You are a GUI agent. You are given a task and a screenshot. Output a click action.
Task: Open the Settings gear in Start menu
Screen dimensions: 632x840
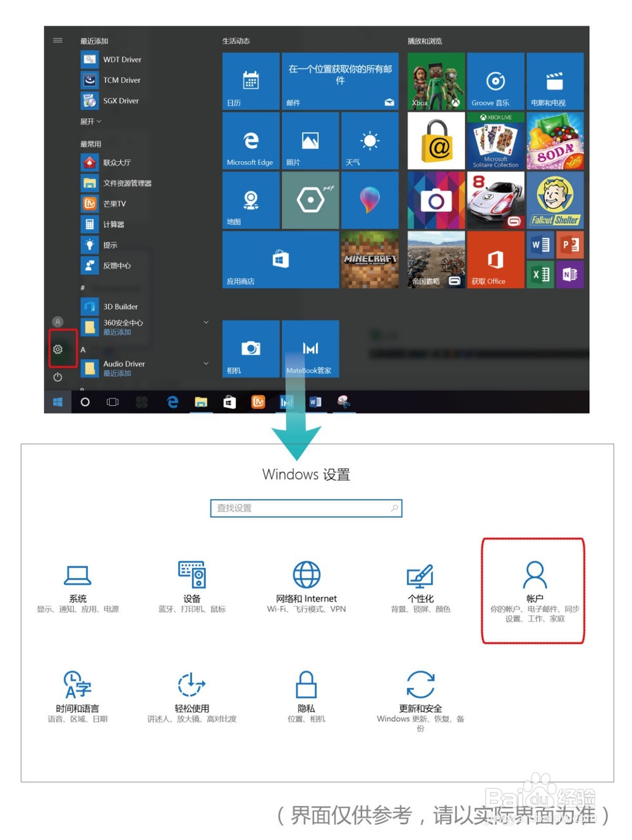(58, 349)
